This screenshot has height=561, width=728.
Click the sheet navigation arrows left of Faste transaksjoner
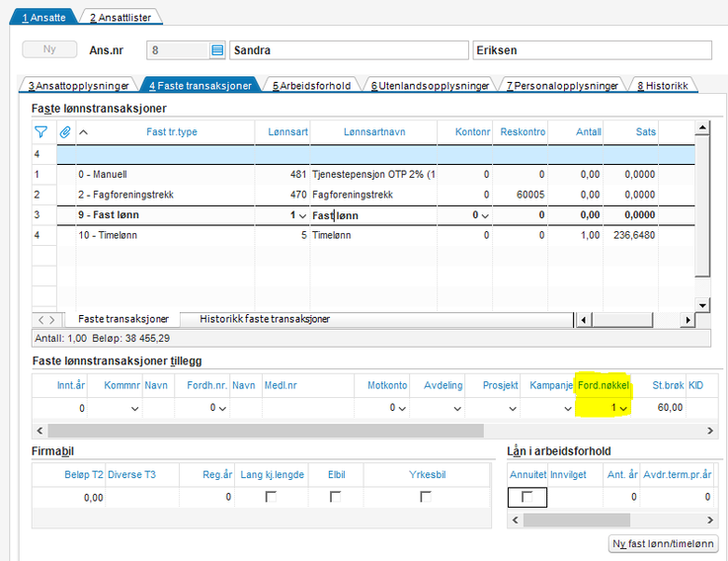pos(46,320)
